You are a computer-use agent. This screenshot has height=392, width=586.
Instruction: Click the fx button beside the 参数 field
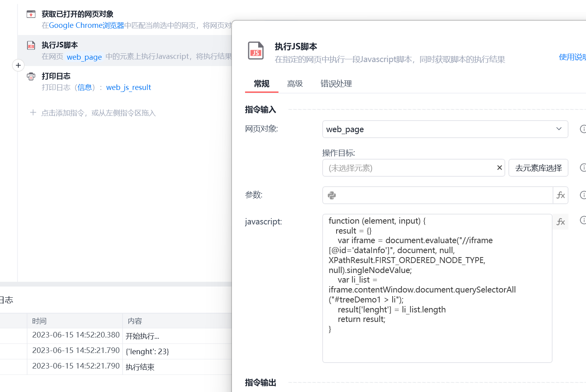(x=561, y=195)
